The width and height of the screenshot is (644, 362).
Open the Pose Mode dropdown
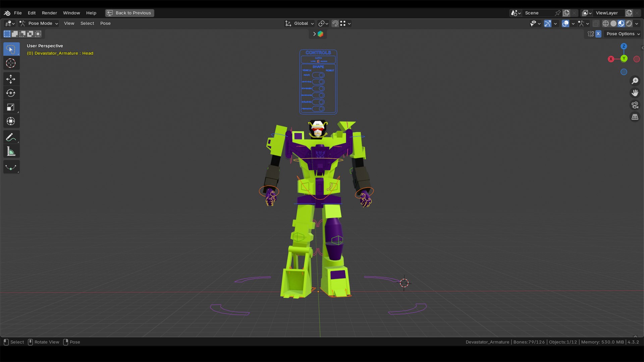[x=39, y=23]
